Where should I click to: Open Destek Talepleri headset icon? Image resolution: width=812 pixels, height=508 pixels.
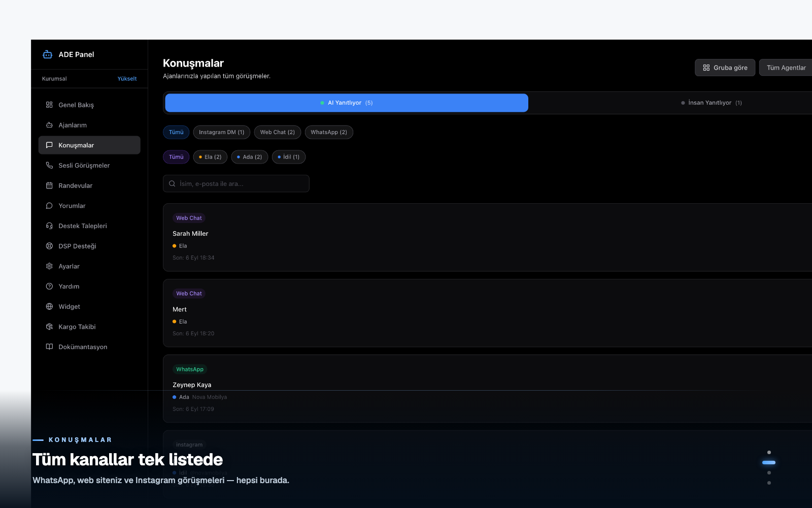click(49, 226)
